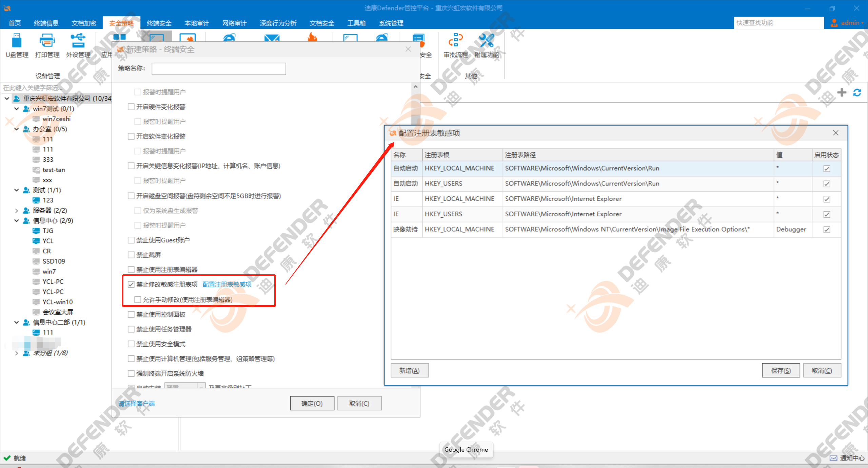Switch to 本地审计 tab

(x=197, y=23)
